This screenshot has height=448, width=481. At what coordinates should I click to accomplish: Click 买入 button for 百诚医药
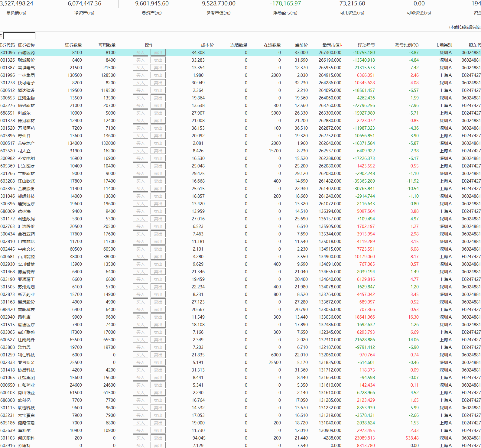(141, 53)
